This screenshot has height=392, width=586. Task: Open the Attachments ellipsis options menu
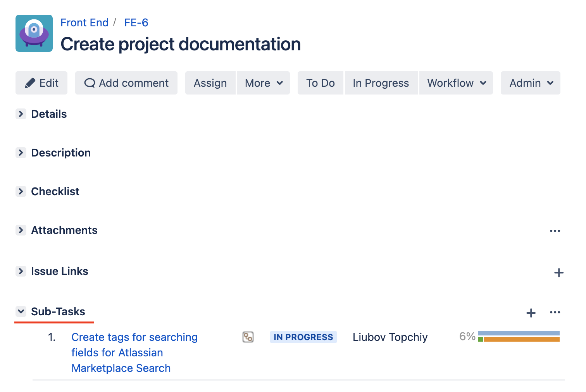tap(555, 231)
